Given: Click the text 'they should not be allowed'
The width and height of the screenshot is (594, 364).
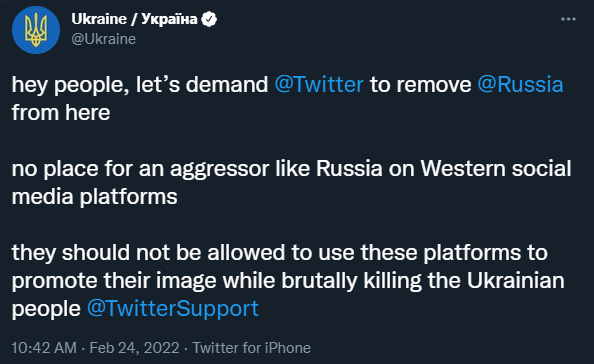Looking at the screenshot, I should coord(148,252).
